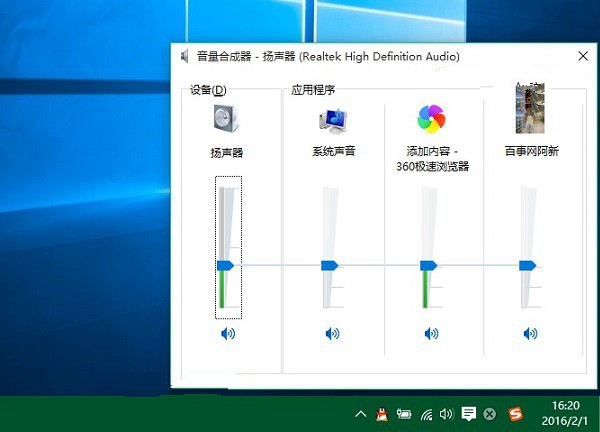
Task: Click the System Sounds computer icon
Action: (332, 121)
